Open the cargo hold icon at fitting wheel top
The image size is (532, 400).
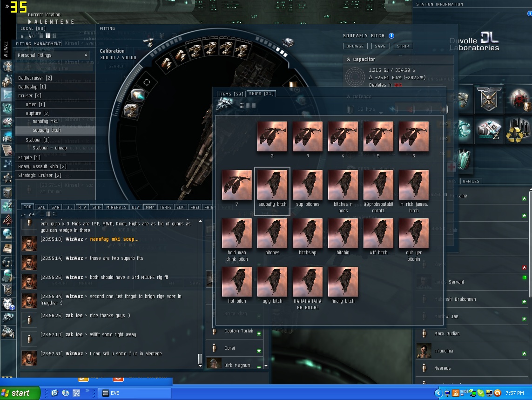coord(288,42)
